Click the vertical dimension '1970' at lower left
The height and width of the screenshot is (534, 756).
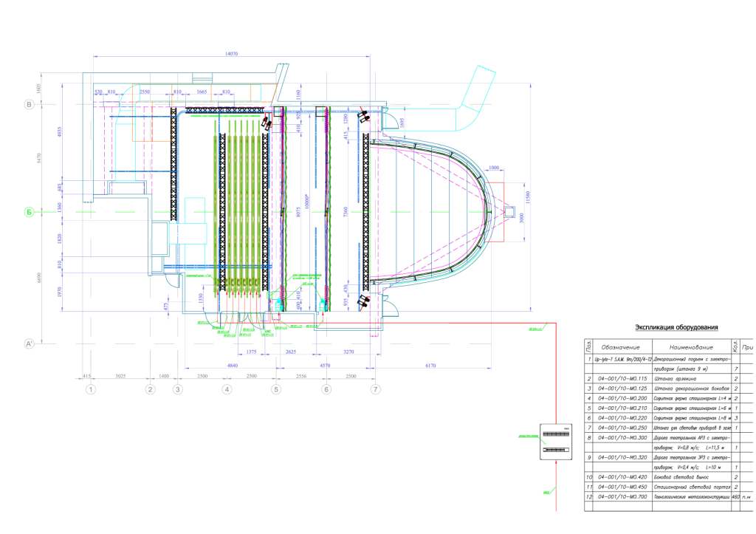(x=59, y=292)
